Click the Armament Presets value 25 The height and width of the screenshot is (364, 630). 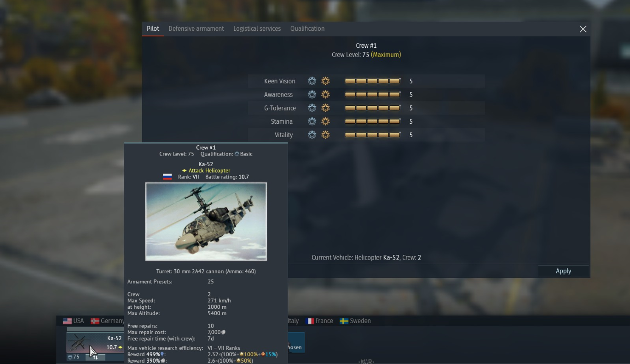tap(211, 281)
